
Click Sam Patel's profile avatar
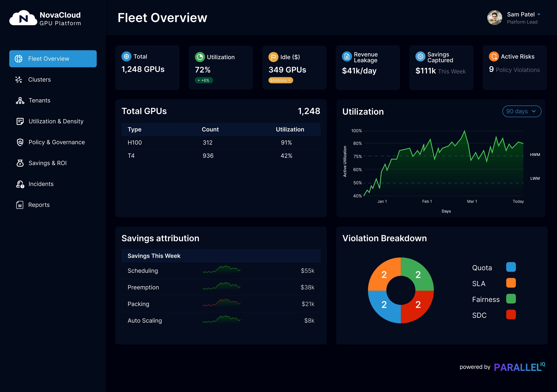click(x=494, y=18)
